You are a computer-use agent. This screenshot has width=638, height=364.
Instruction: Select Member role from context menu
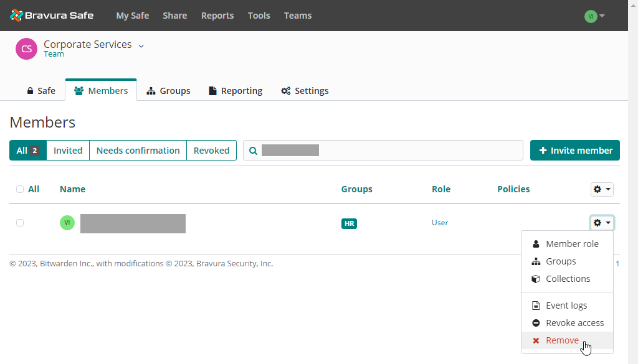pyautogui.click(x=571, y=244)
